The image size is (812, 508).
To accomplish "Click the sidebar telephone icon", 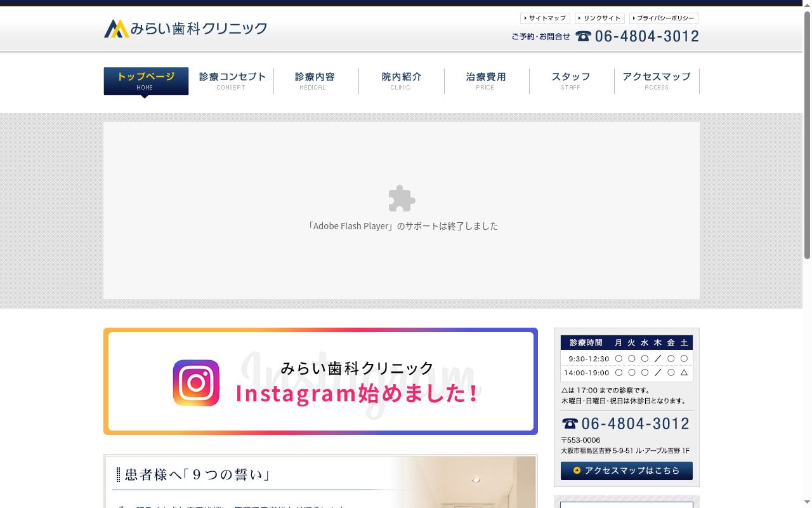I will pyautogui.click(x=570, y=424).
